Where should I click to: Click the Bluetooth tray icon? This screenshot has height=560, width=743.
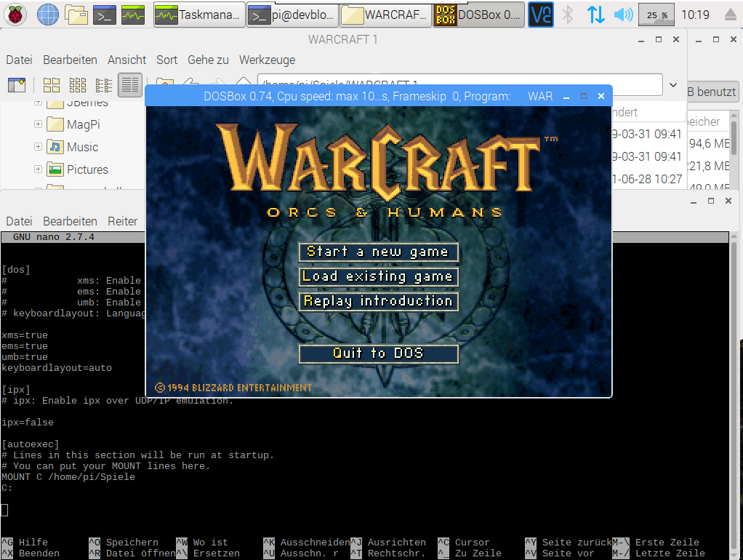[568, 15]
